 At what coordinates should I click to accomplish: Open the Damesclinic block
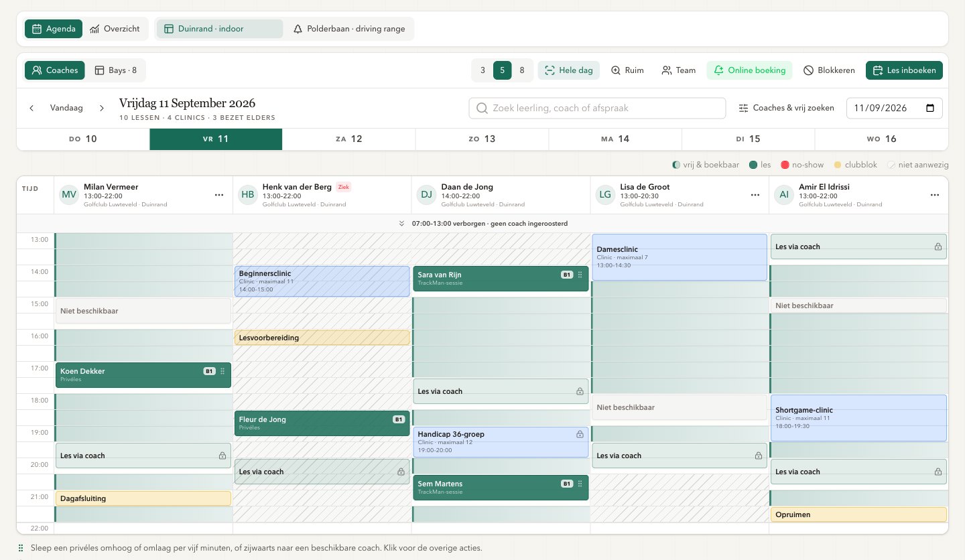click(680, 257)
